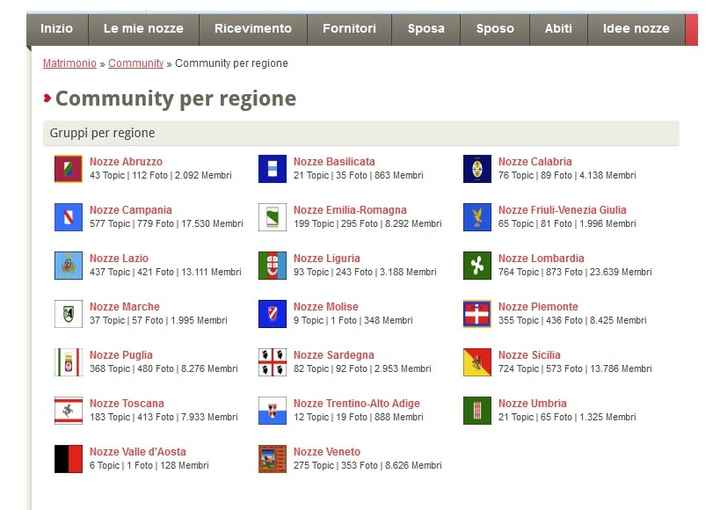Click the Marche region flag icon
Screen dimensions: 720x510
pyautogui.click(x=68, y=314)
